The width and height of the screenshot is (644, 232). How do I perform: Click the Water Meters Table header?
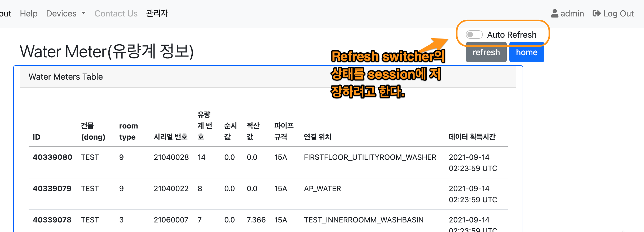pos(66,77)
